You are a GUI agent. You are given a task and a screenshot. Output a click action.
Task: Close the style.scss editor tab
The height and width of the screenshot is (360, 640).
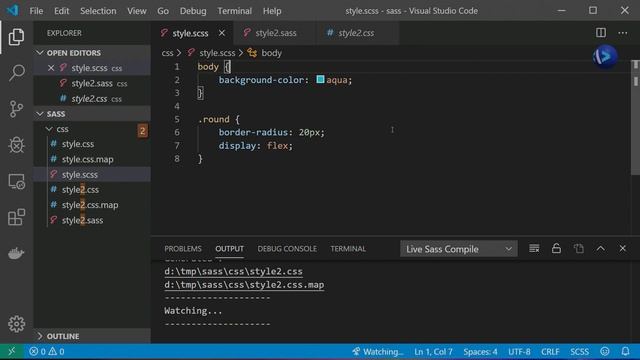pyautogui.click(x=222, y=33)
